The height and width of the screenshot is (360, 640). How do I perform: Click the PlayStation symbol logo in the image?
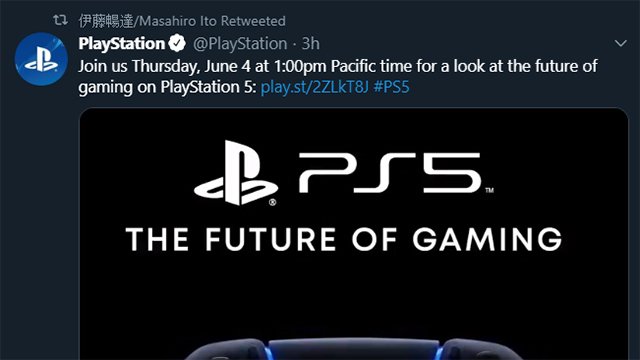236,173
